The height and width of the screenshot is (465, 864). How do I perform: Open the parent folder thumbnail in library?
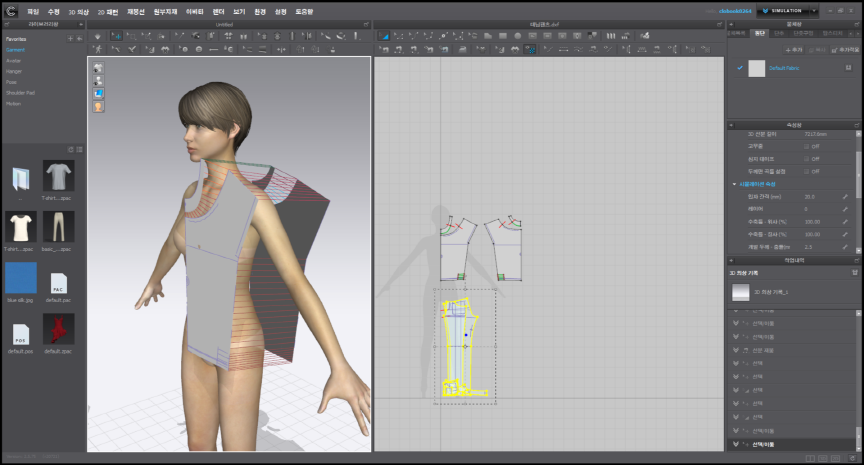pyautogui.click(x=20, y=179)
